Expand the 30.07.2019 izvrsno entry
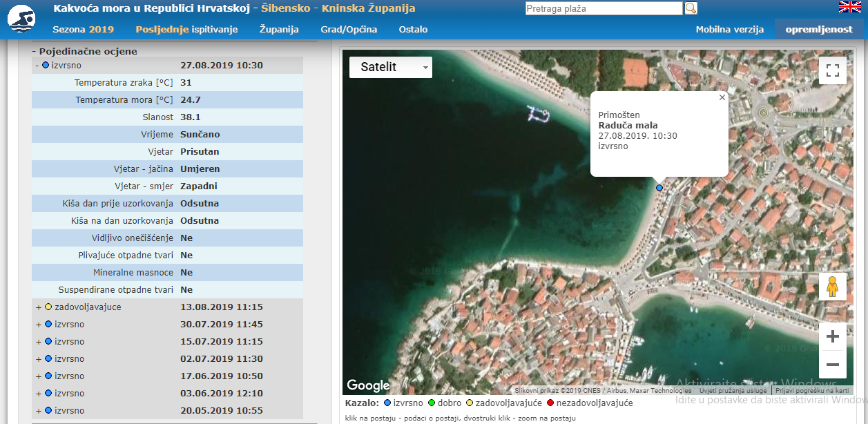The height and width of the screenshot is (424, 868). pyautogui.click(x=38, y=325)
